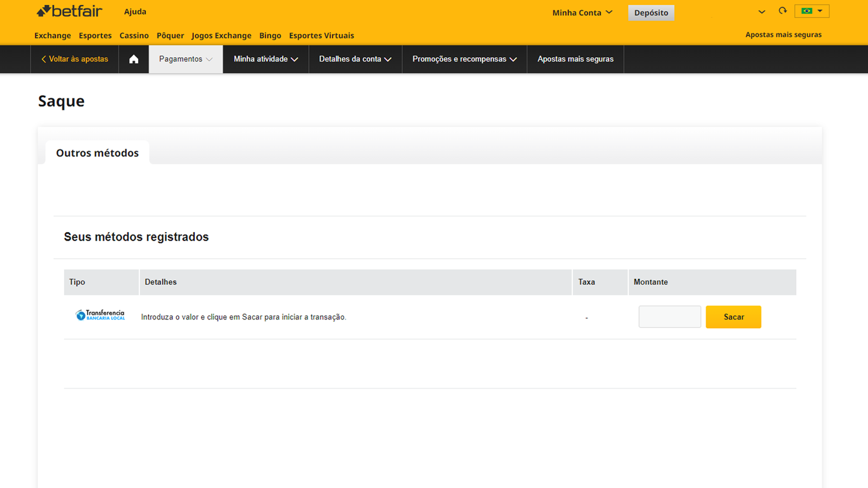The image size is (868, 488).
Task: Click the Transferencia Bancaria Local logo
Action: (100, 315)
